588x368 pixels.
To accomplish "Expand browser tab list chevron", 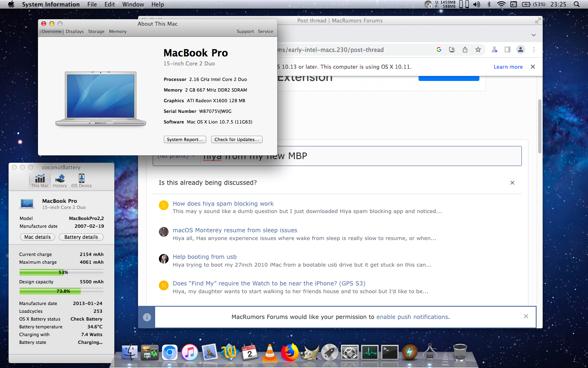I will pos(534,35).
